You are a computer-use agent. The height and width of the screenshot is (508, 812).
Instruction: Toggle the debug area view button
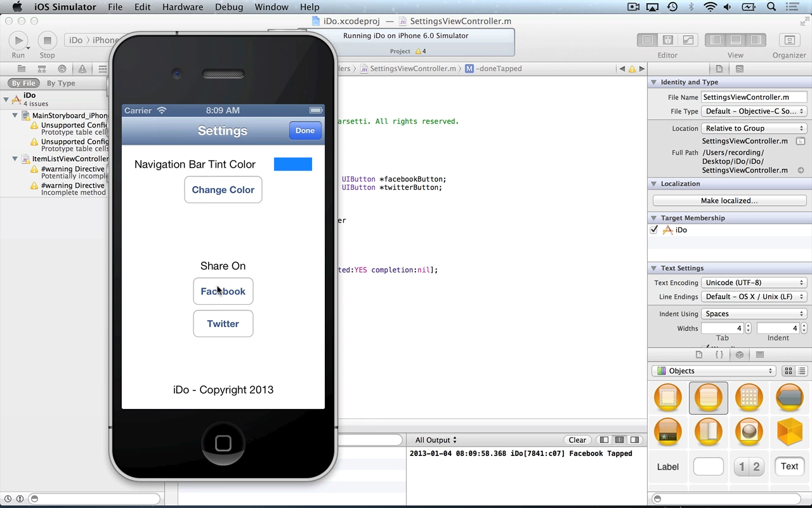(736, 40)
